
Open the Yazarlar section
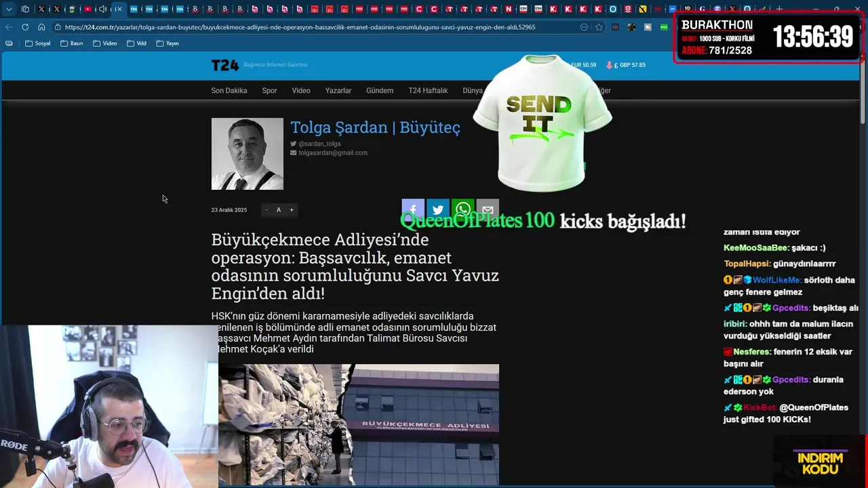pyautogui.click(x=338, y=90)
